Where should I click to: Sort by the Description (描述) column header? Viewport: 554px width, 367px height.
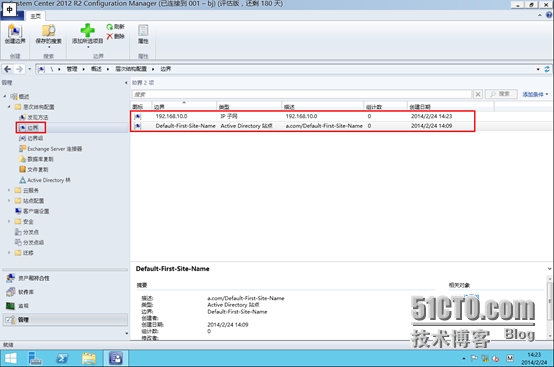point(323,106)
